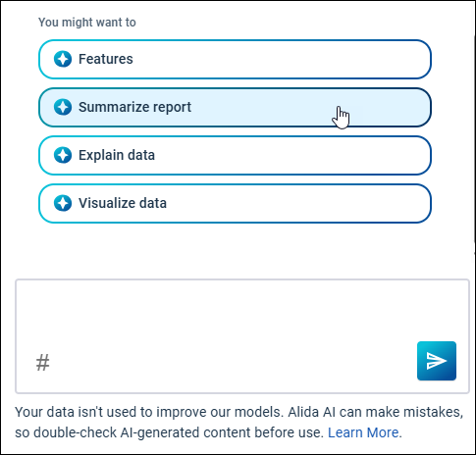Click the sparkle icon beside Visualize data
This screenshot has height=455, width=476.
(63, 203)
